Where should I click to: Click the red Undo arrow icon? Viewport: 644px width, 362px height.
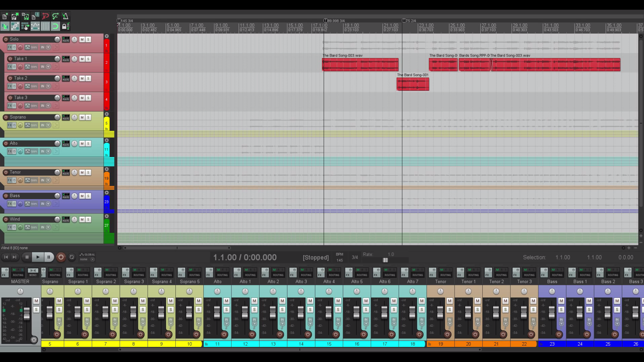point(45,16)
